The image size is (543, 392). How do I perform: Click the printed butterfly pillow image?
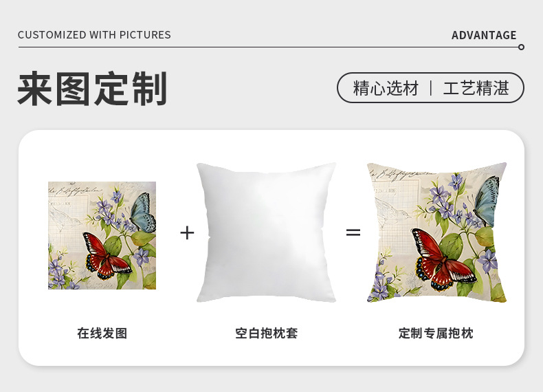[436, 232]
